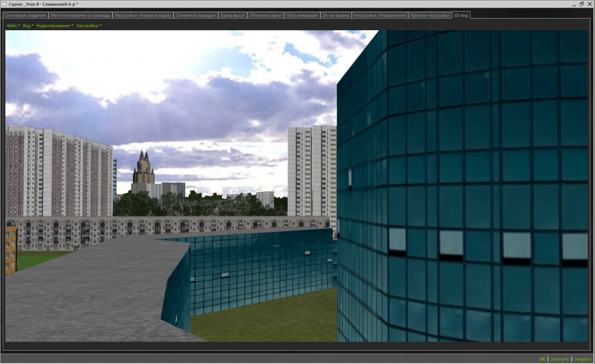Click the window icon in title bar

coord(4,4)
